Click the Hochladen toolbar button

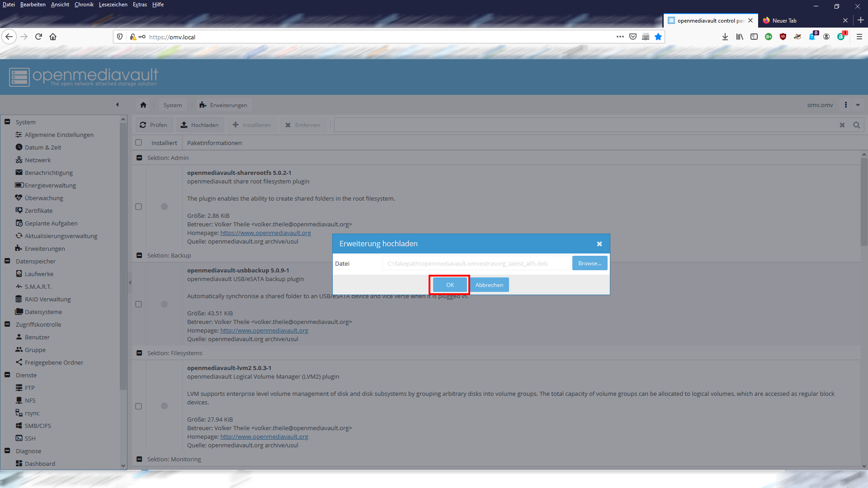click(x=200, y=125)
